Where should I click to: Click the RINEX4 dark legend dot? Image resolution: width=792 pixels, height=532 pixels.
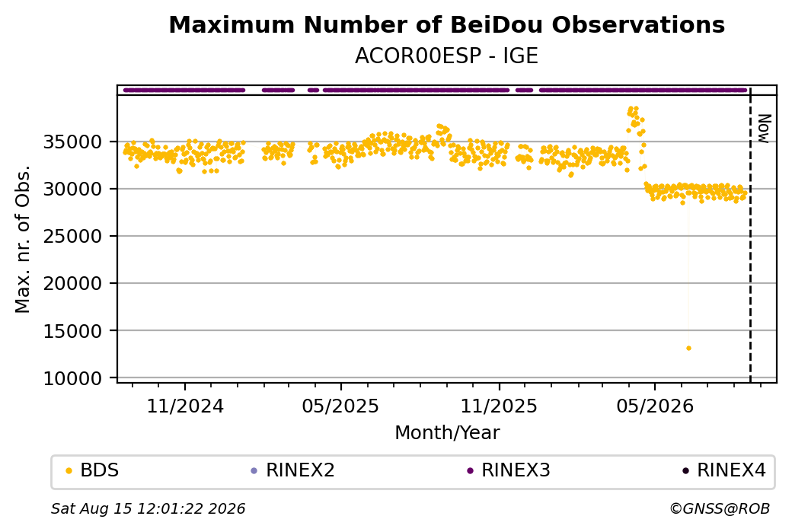pyautogui.click(x=685, y=471)
